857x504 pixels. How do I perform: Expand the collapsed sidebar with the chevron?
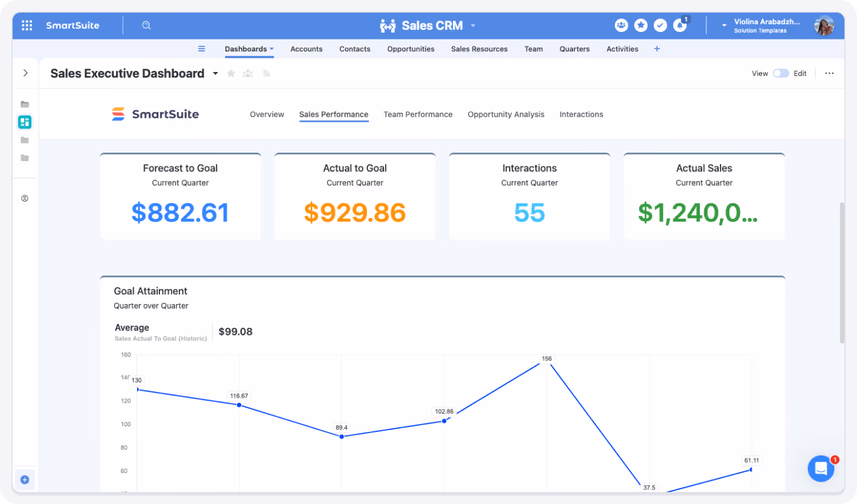[25, 73]
